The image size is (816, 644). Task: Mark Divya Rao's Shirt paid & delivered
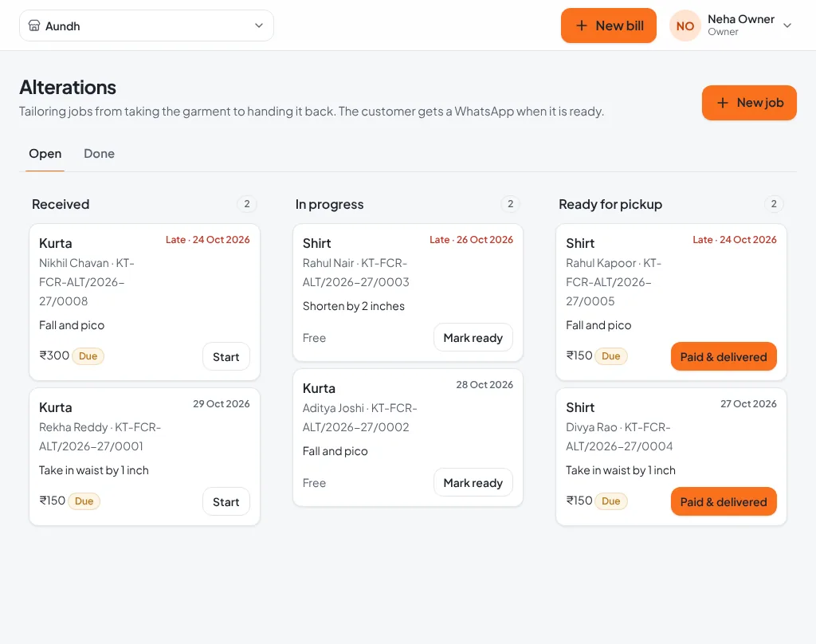coord(724,502)
